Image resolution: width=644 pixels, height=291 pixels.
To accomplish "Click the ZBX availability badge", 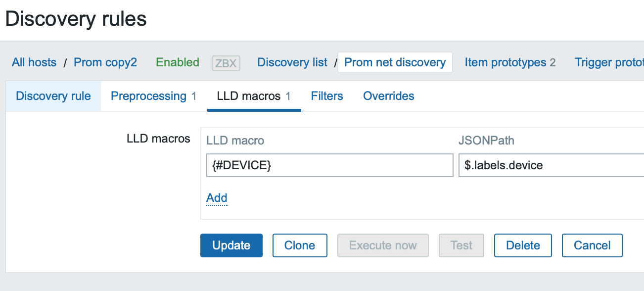I will pyautogui.click(x=226, y=63).
